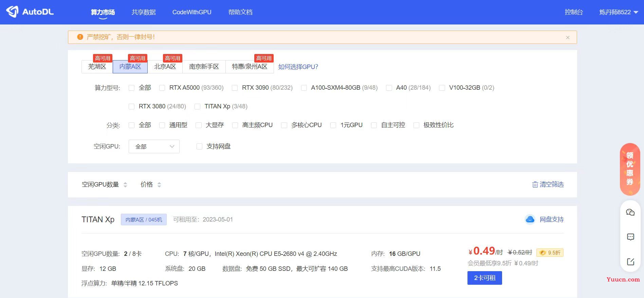The width and height of the screenshot is (644, 298).
Task: Check the 多核心CPU checkbox
Action: 284,125
